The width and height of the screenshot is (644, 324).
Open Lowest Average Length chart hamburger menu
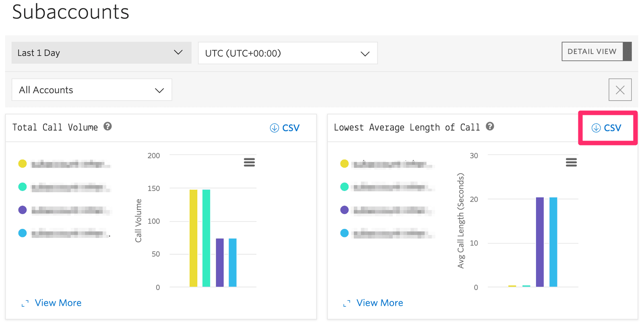click(571, 162)
